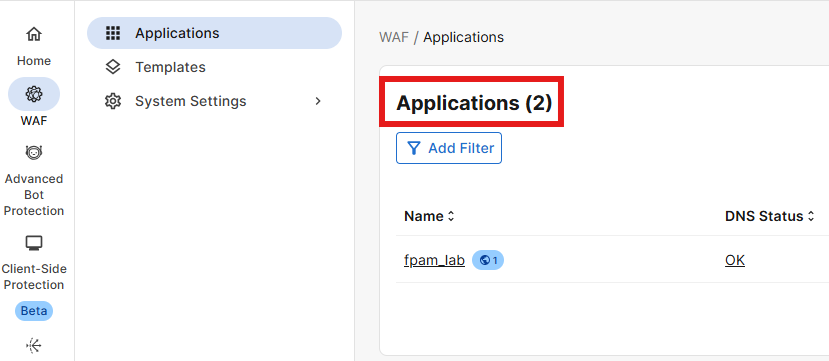Open Templates in the sidebar menu
The width and height of the screenshot is (829, 361).
click(x=214, y=67)
